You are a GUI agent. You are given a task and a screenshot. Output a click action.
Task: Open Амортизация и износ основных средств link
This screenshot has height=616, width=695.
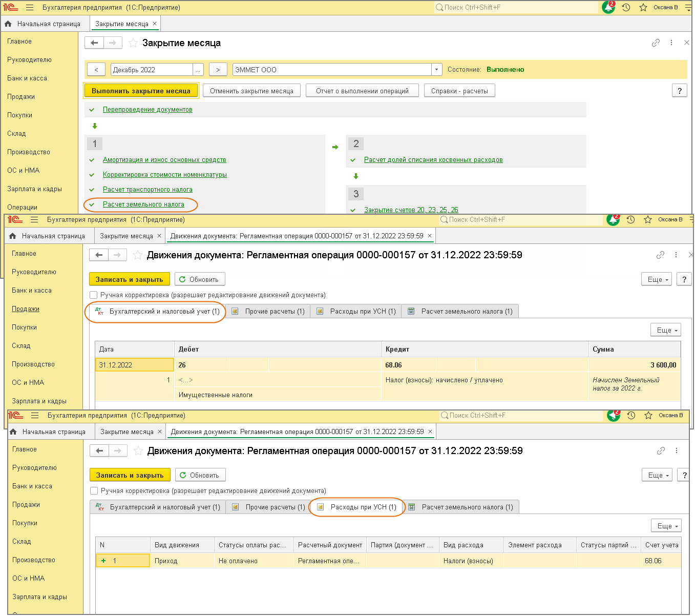(x=164, y=160)
